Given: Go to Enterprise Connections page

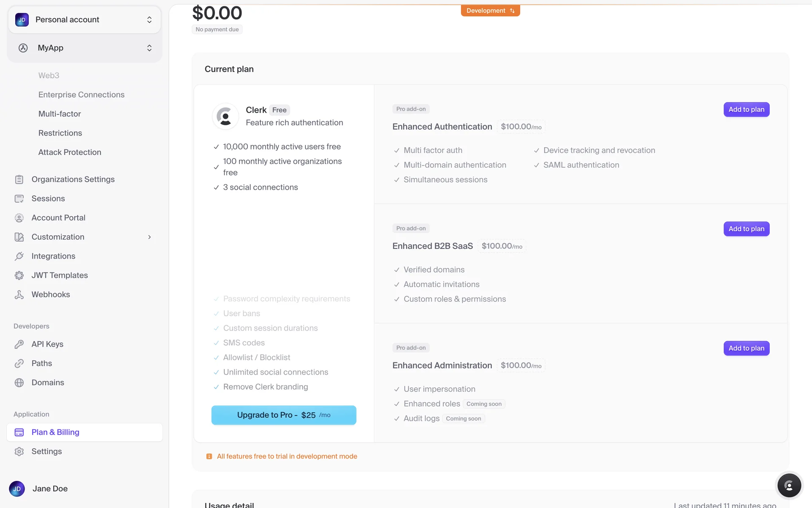Looking at the screenshot, I should [81, 95].
